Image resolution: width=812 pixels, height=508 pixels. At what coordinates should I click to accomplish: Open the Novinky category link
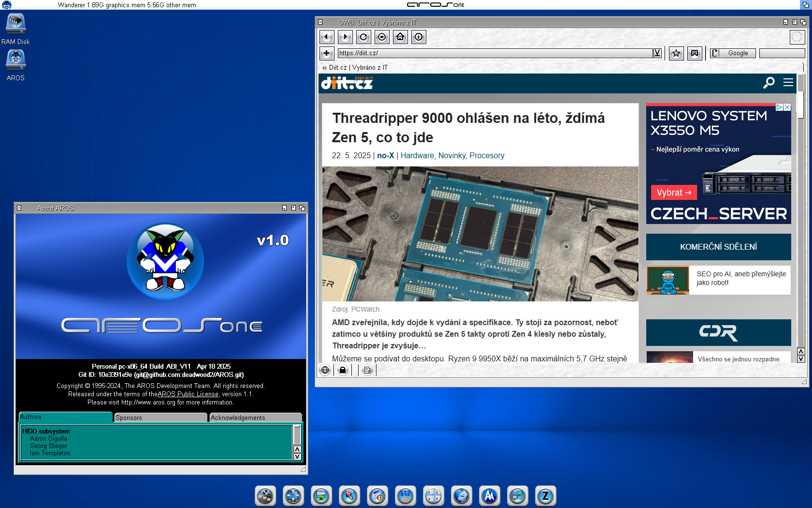click(x=452, y=156)
